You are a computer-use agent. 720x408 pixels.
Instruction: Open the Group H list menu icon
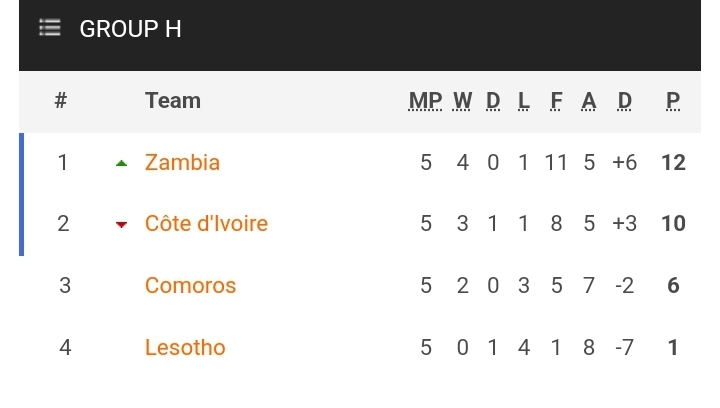point(49,28)
